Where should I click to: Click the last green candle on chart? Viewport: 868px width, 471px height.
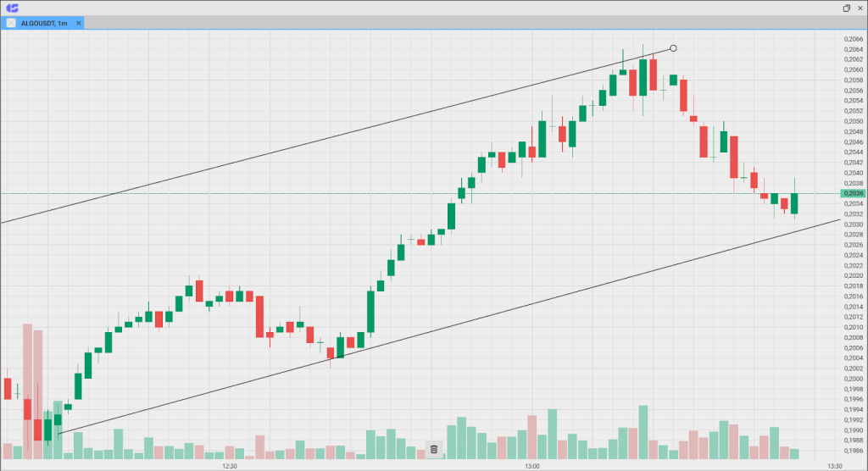pos(794,203)
